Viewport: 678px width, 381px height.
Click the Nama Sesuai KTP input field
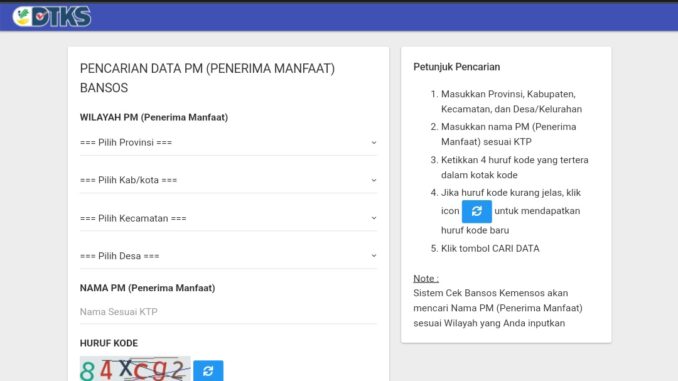[228, 312]
